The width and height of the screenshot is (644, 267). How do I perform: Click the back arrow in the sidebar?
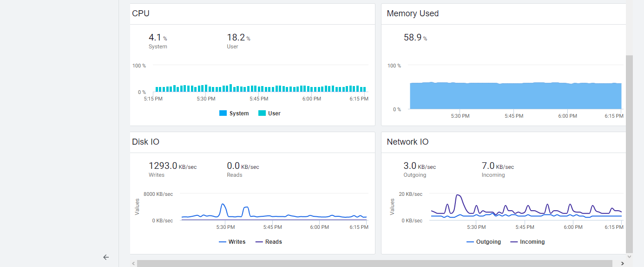[106, 257]
